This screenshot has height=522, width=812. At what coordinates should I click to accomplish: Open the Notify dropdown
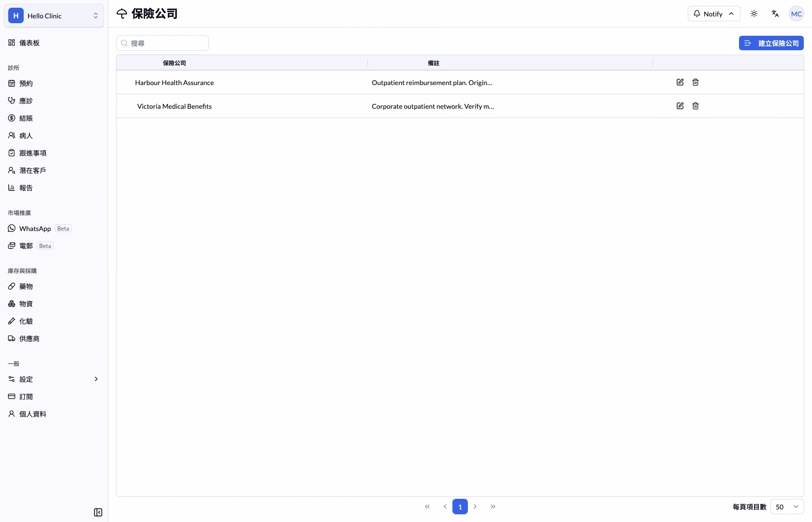click(x=714, y=14)
